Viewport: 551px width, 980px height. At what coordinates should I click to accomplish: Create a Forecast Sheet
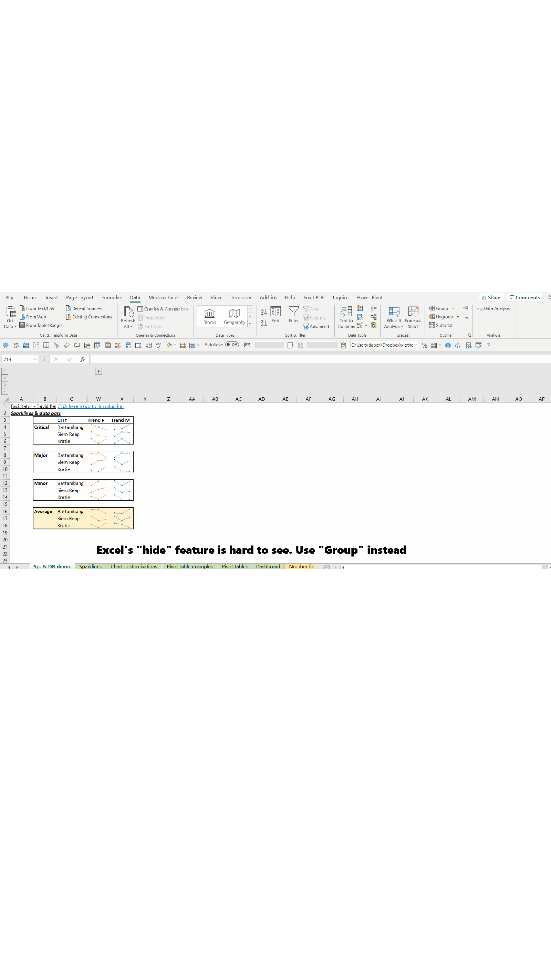(x=413, y=317)
